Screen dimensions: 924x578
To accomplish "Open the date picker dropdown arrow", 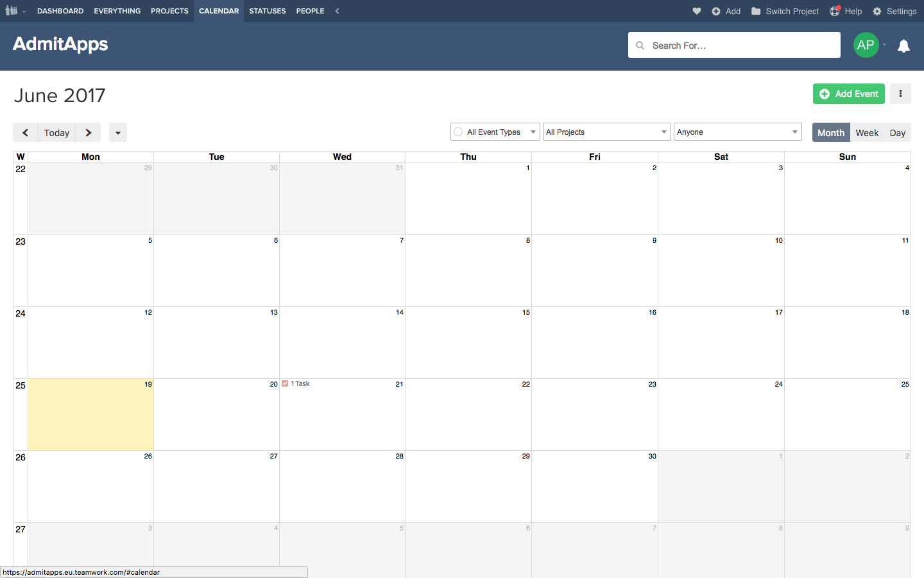I will pos(118,132).
